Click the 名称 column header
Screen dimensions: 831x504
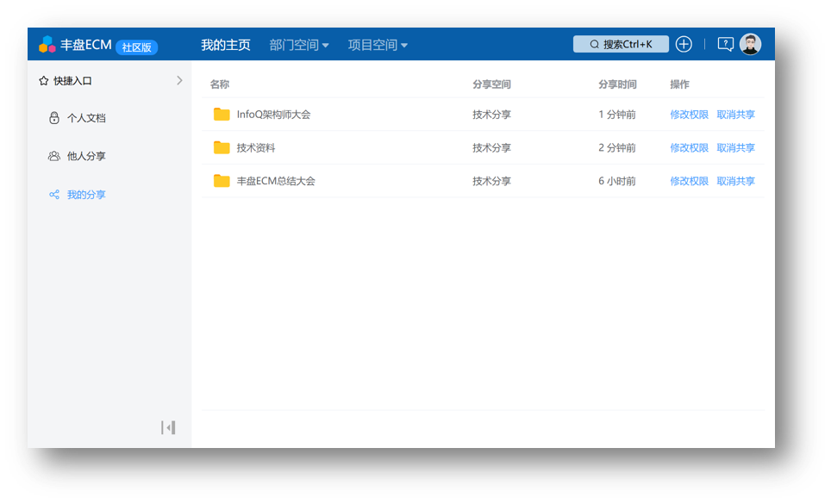coord(220,84)
